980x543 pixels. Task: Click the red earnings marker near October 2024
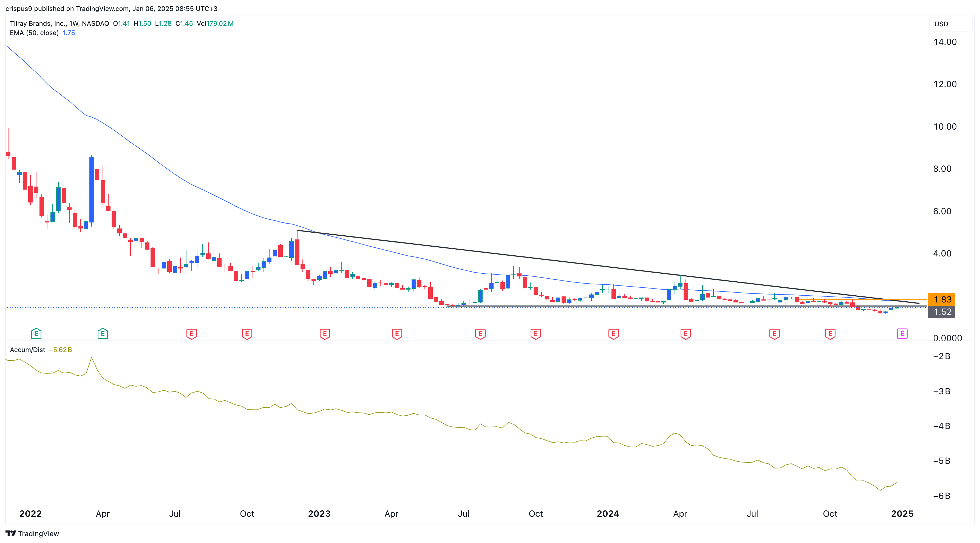(x=830, y=334)
